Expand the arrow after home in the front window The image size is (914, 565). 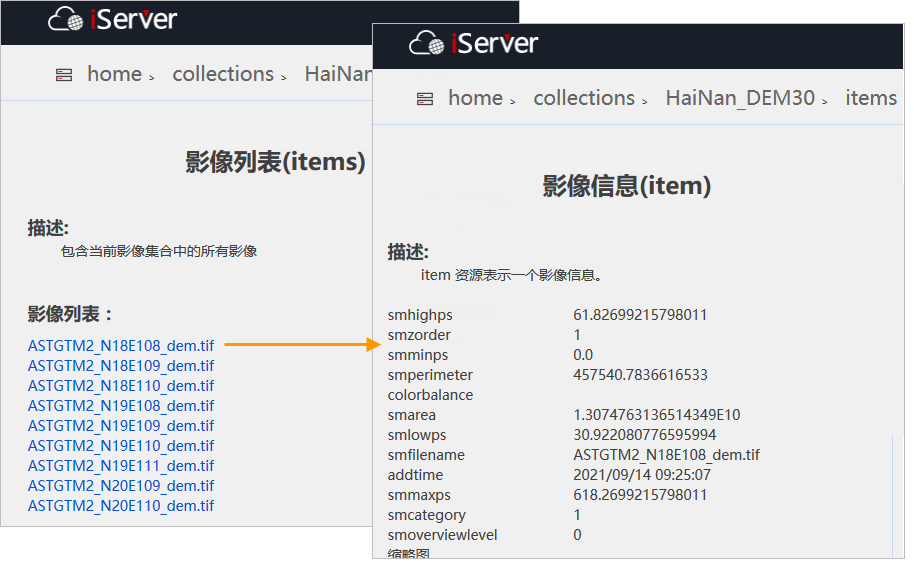coord(513,102)
